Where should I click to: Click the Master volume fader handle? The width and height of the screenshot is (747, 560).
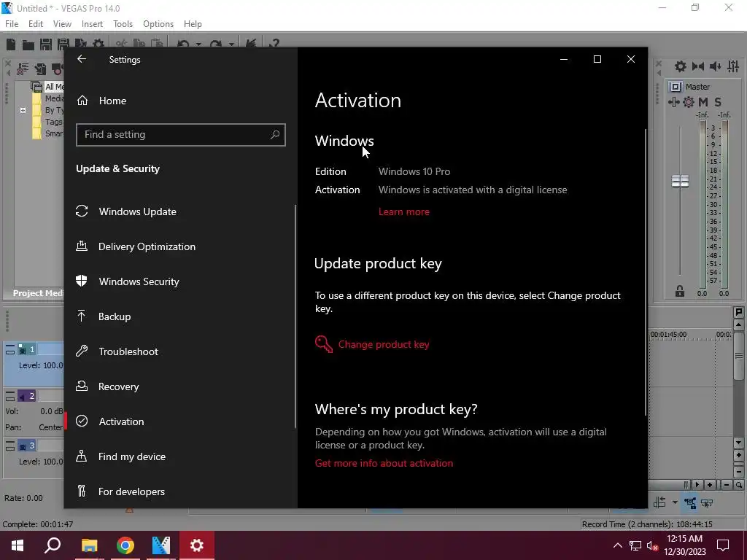(680, 181)
